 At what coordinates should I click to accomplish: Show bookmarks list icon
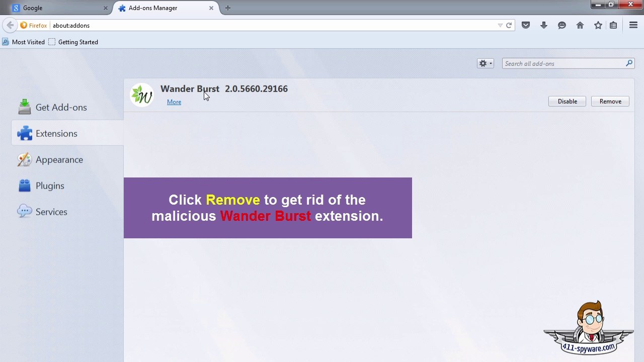[x=613, y=25]
